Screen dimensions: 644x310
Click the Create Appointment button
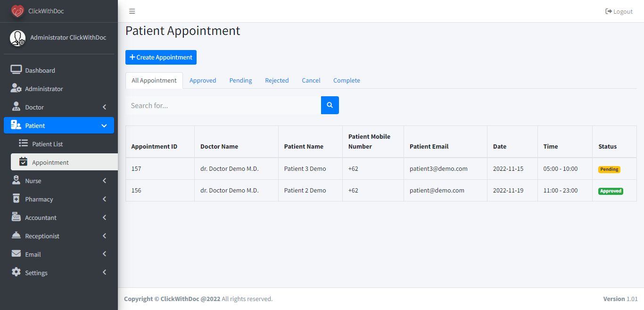(x=161, y=58)
